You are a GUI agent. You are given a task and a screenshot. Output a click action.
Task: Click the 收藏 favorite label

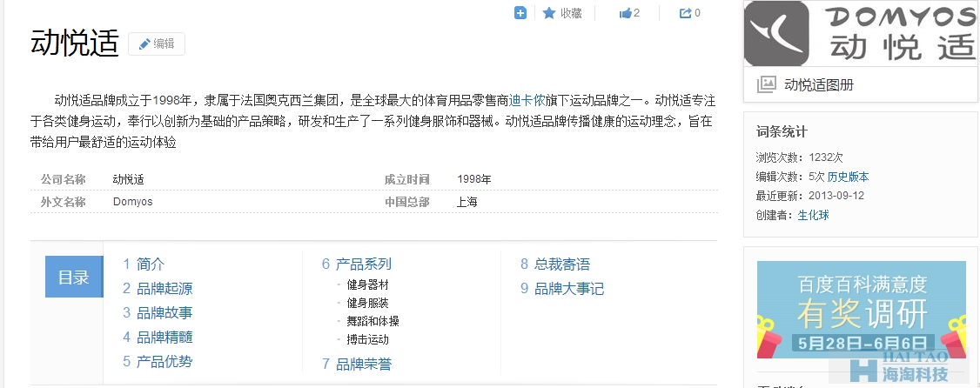click(x=571, y=12)
